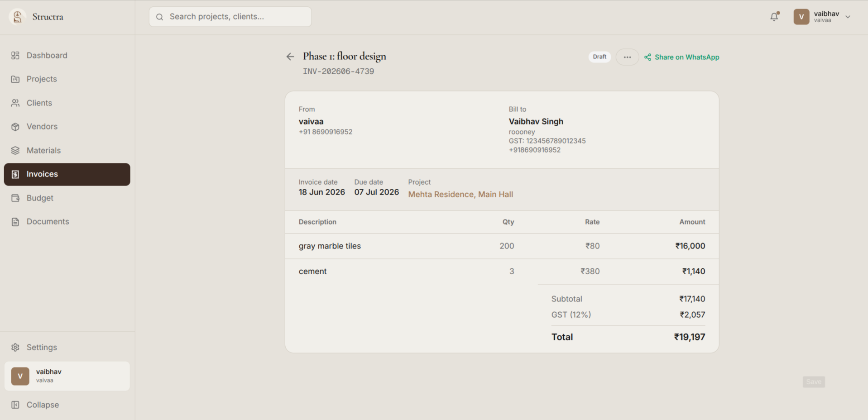868x420 pixels.
Task: Click the Draft status badge
Action: 599,57
